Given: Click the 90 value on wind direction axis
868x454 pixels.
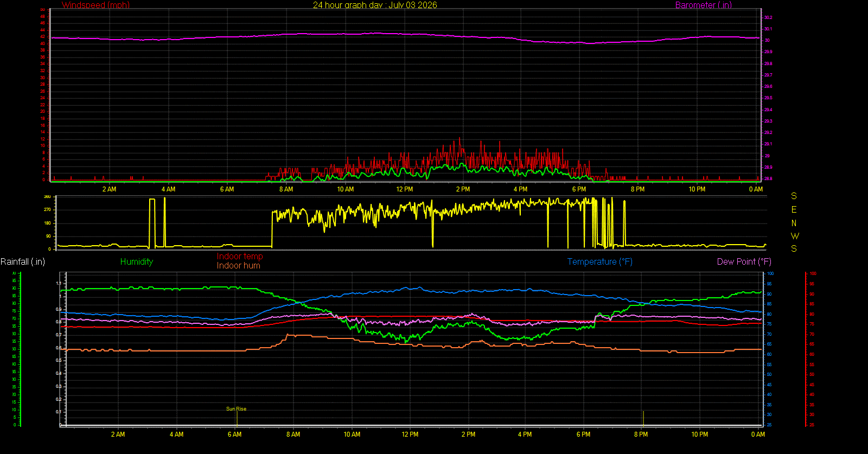Looking at the screenshot, I should click(x=48, y=236).
